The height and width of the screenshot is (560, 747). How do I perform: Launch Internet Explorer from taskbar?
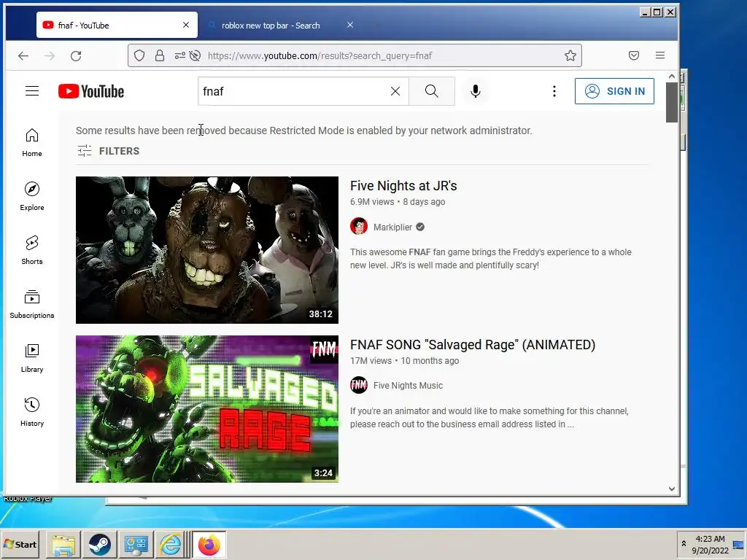(171, 545)
